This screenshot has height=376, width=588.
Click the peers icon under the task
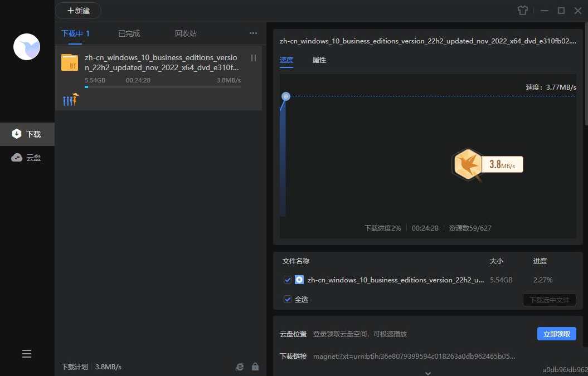(70, 99)
